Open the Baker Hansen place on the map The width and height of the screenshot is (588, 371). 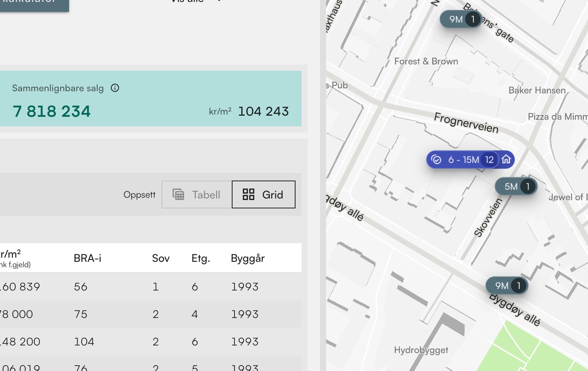click(x=536, y=90)
